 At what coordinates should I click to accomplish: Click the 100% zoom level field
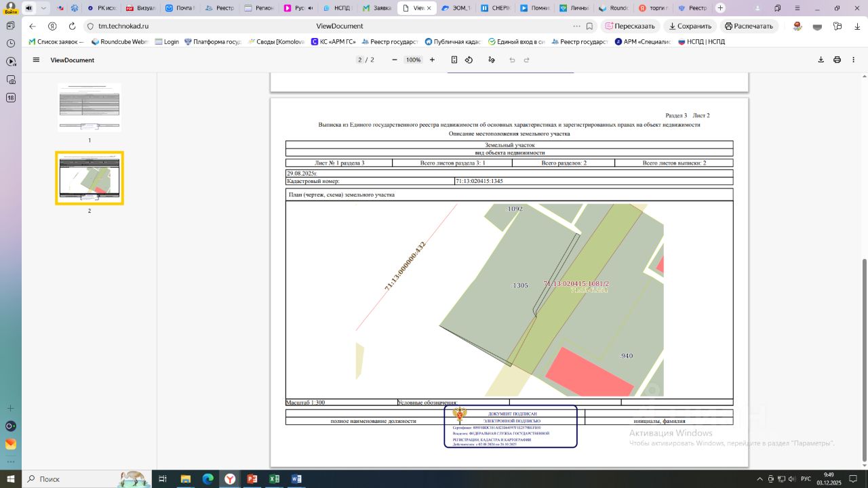pos(413,60)
